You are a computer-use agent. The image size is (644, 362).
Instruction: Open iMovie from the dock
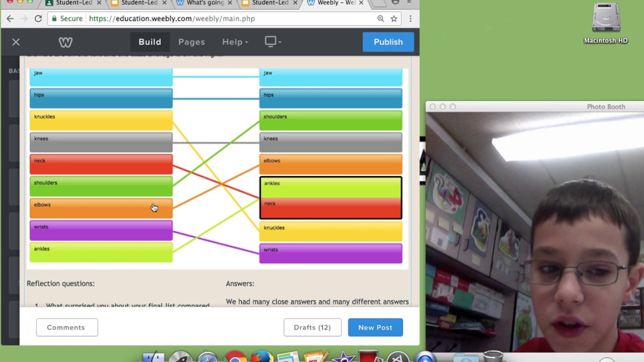(x=344, y=356)
